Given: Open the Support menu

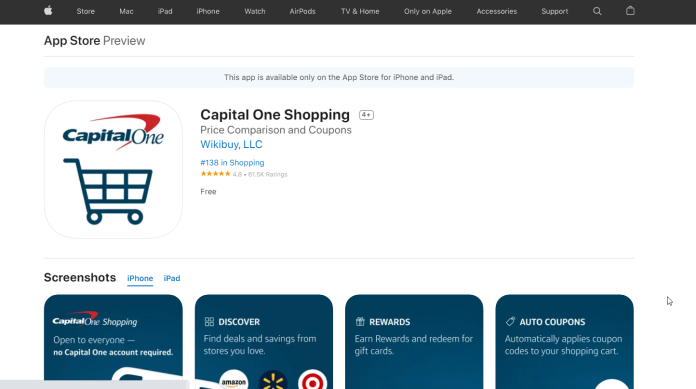Looking at the screenshot, I should click(x=554, y=12).
